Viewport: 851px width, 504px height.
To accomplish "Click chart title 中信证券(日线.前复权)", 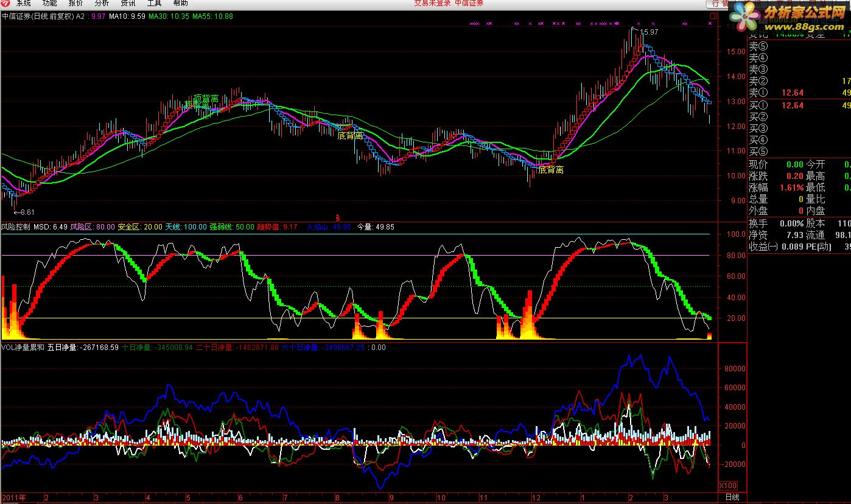I will point(38,16).
